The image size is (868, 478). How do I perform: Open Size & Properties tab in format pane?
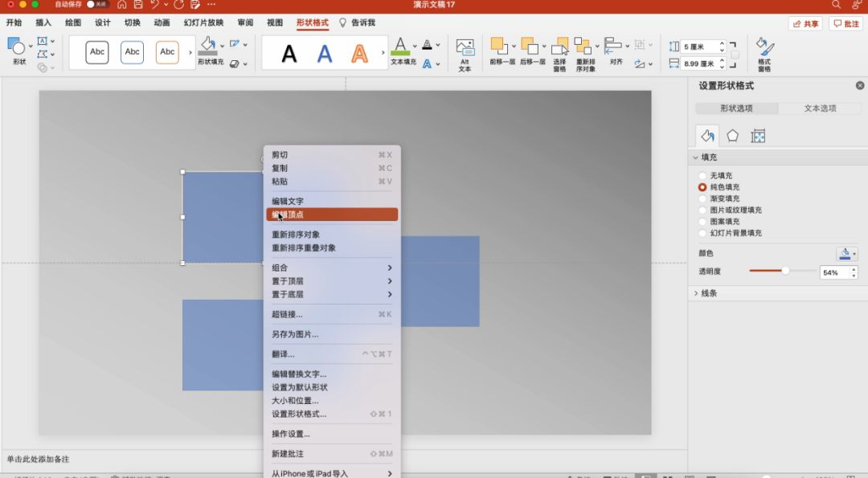pyautogui.click(x=758, y=136)
